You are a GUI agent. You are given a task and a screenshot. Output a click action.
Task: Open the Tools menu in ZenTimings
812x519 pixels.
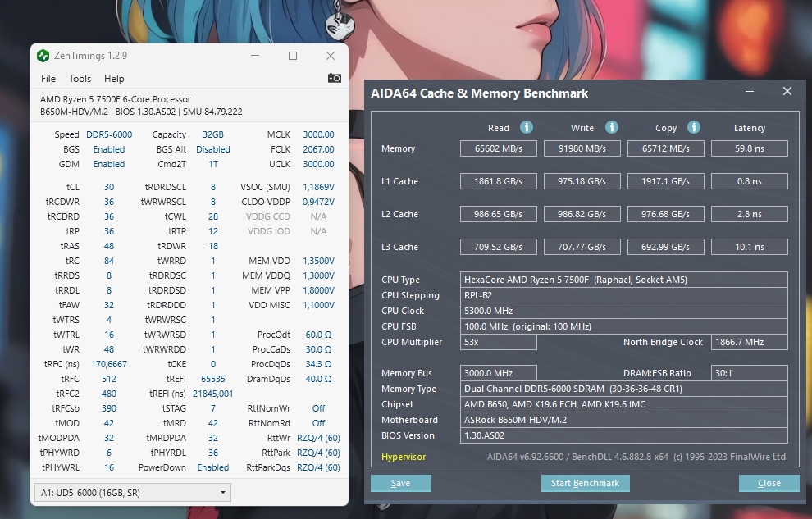(80, 79)
